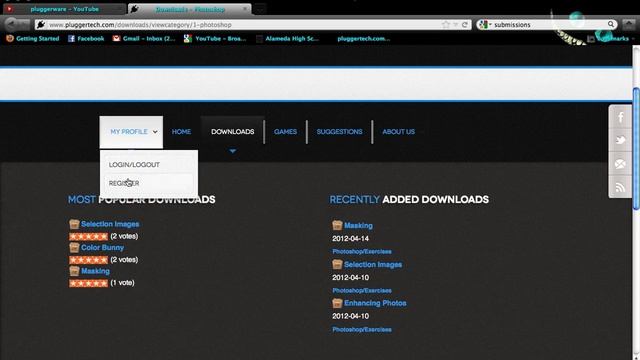Open Masking link under recently added
Viewport: 640px width, 360px height.
click(358, 225)
